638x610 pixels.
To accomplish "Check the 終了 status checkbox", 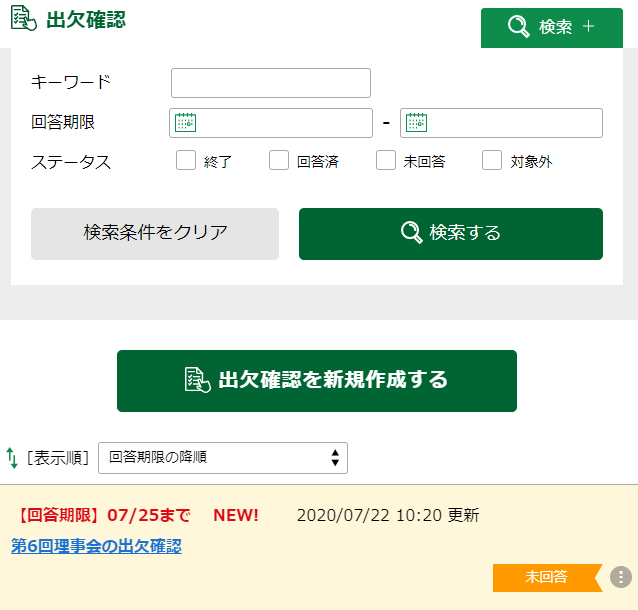I will tap(186, 161).
